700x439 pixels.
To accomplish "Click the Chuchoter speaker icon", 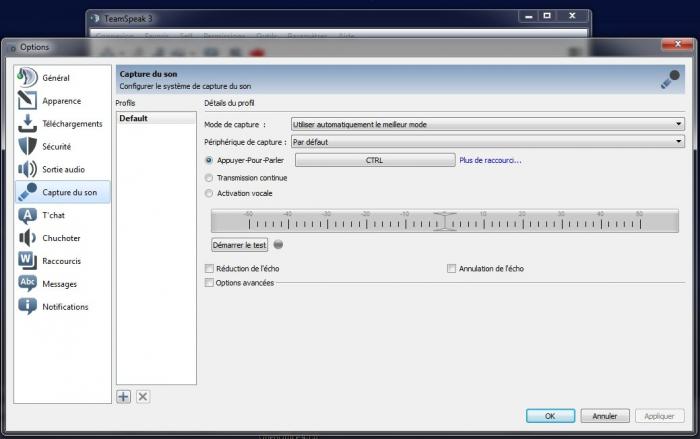I will point(27,238).
